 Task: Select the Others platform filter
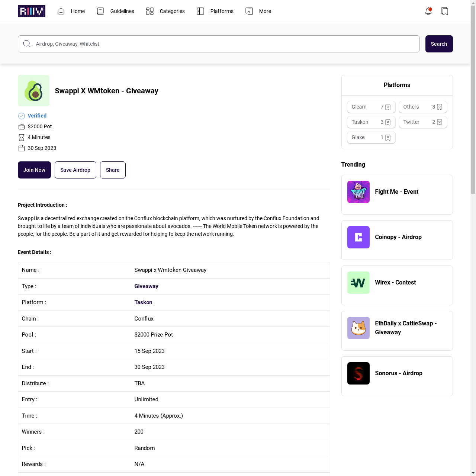coord(423,107)
